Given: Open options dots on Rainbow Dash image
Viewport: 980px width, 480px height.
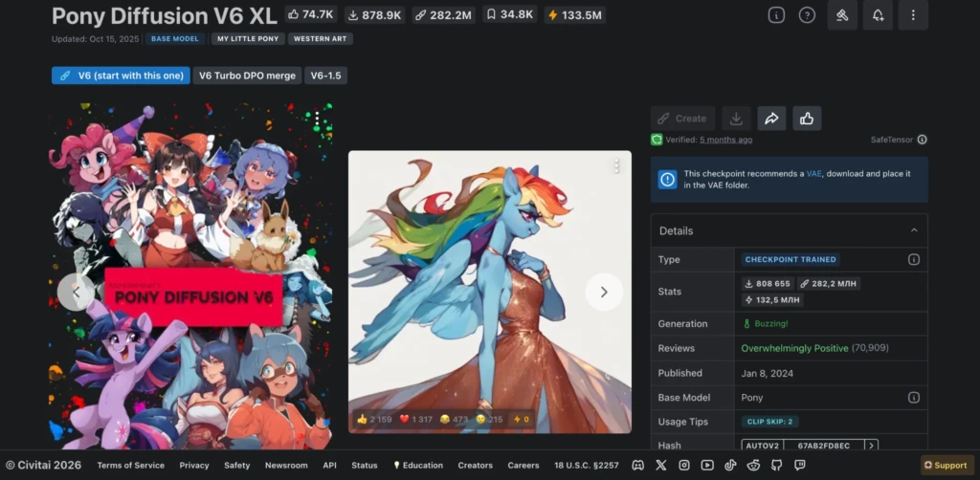Looking at the screenshot, I should tap(616, 165).
